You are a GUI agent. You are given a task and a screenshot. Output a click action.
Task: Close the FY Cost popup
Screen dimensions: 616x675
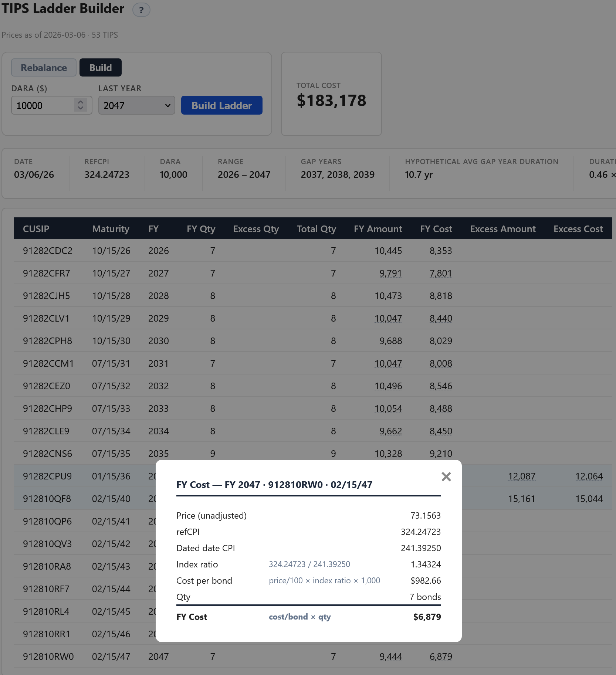click(446, 477)
